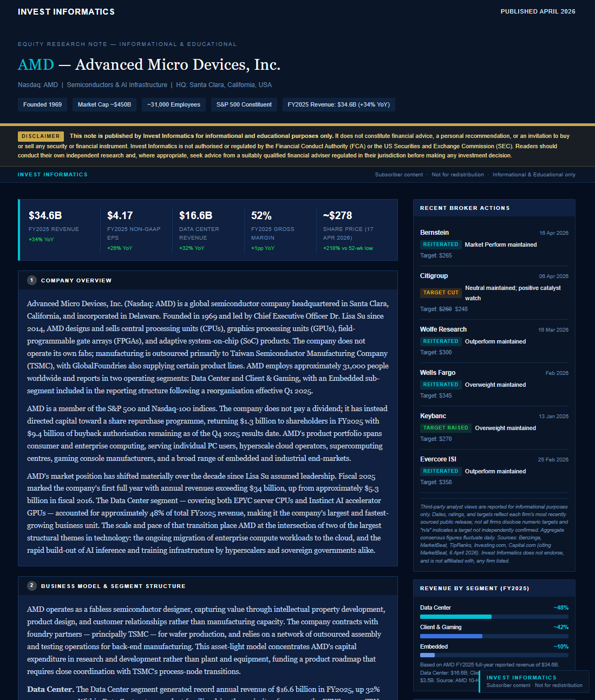Click the Wolfe Research REITERATED badge

[x=441, y=341]
